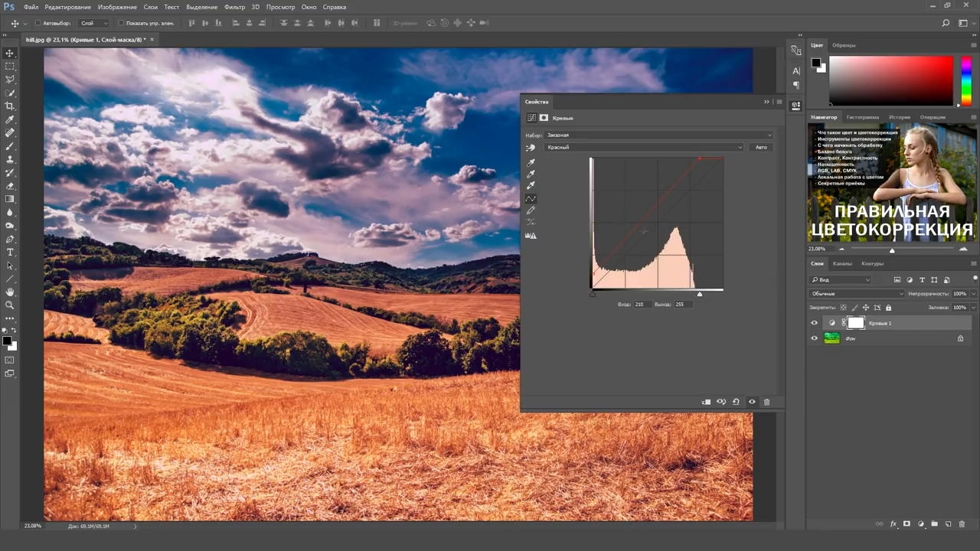Open the Вид layer filter dropdown

(840, 280)
